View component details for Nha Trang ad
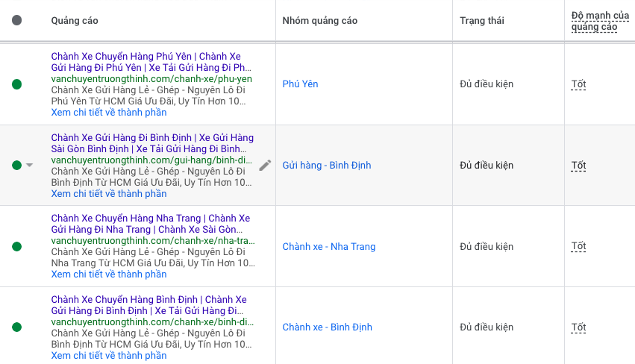The width and height of the screenshot is (635, 364). (109, 274)
